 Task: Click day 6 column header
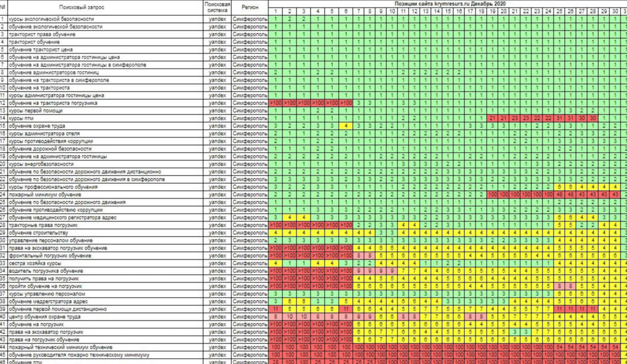[346, 11]
